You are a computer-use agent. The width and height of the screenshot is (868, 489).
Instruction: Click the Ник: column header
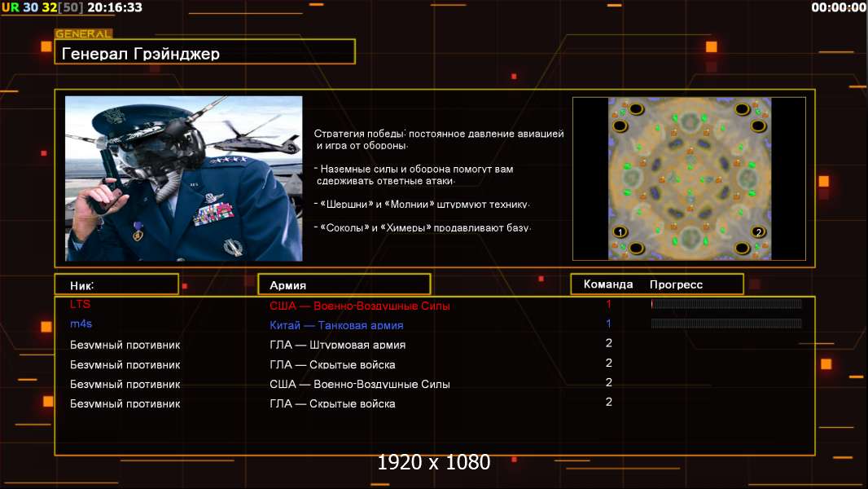[82, 285]
